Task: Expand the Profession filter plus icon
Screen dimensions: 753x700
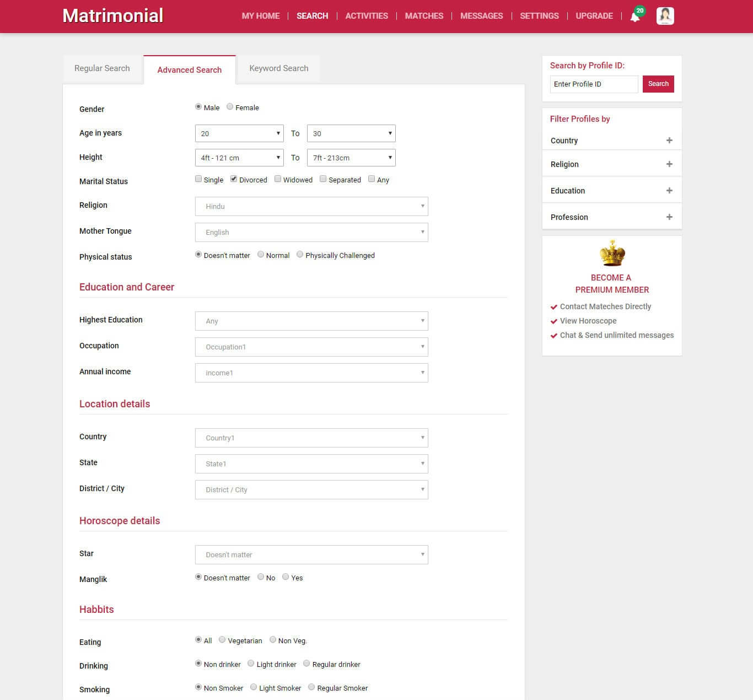Action: click(669, 217)
